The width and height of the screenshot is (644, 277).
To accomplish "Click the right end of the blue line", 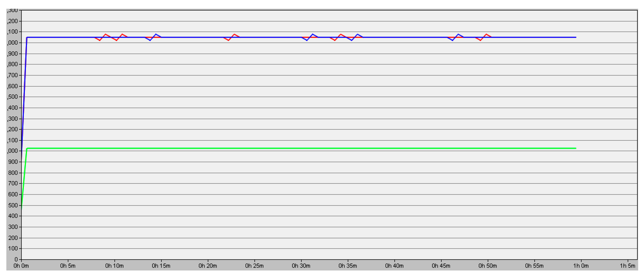I will (x=576, y=37).
